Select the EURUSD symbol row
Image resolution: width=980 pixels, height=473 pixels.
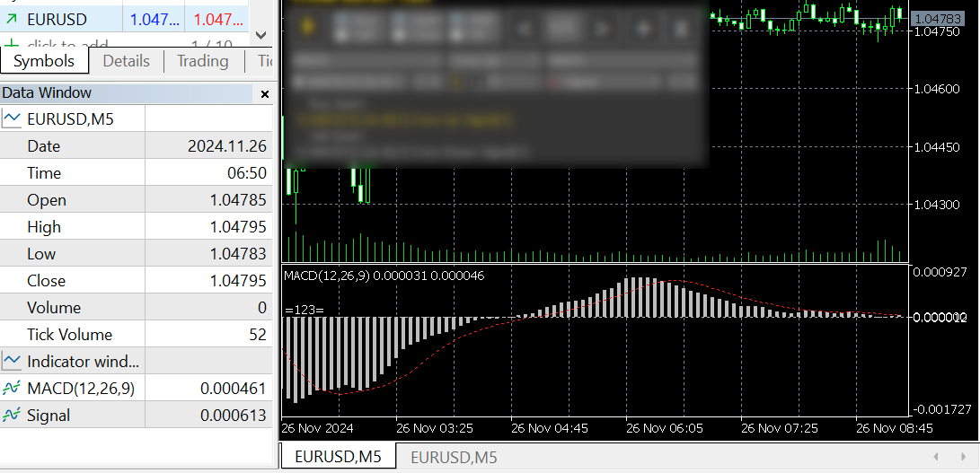coord(124,20)
